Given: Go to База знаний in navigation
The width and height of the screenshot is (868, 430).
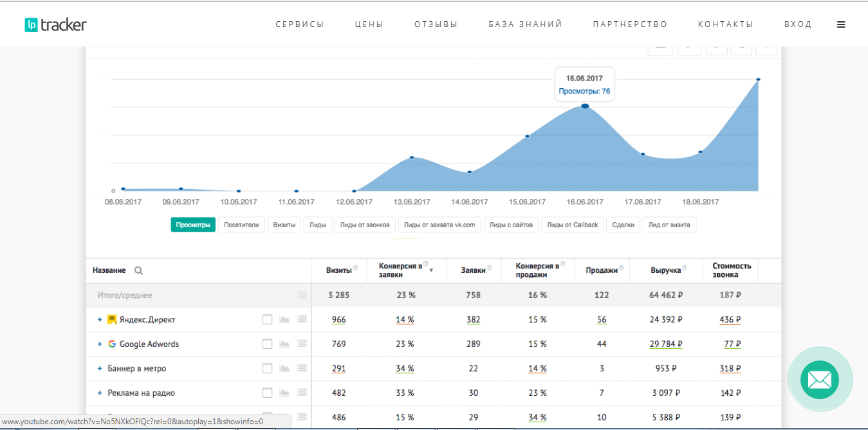Looking at the screenshot, I should [x=525, y=24].
